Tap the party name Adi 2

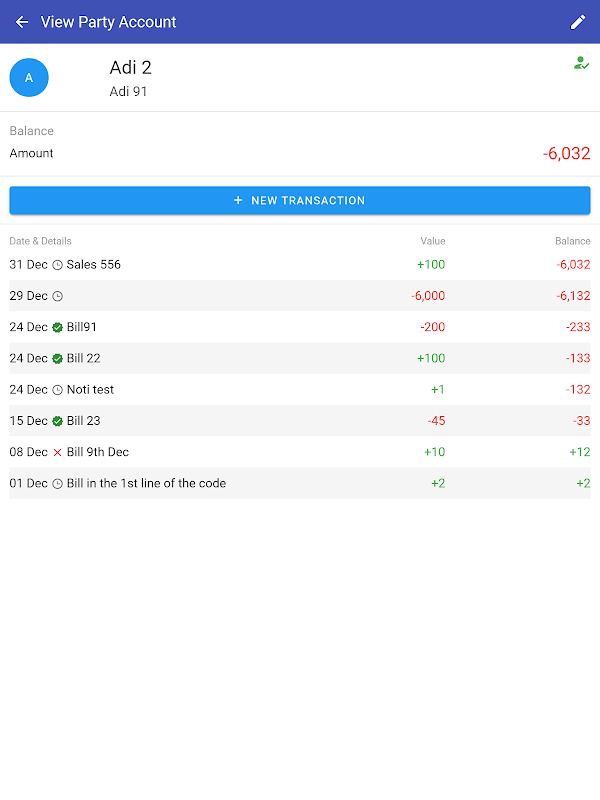click(131, 67)
